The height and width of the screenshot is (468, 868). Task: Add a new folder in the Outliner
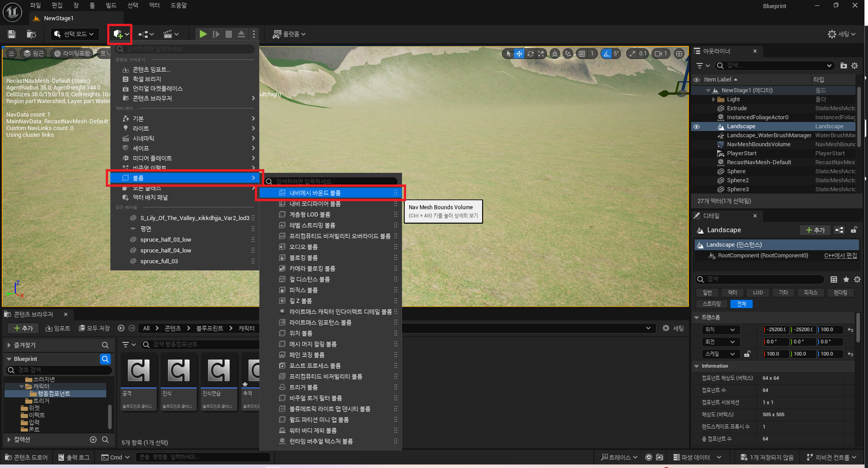coord(843,66)
